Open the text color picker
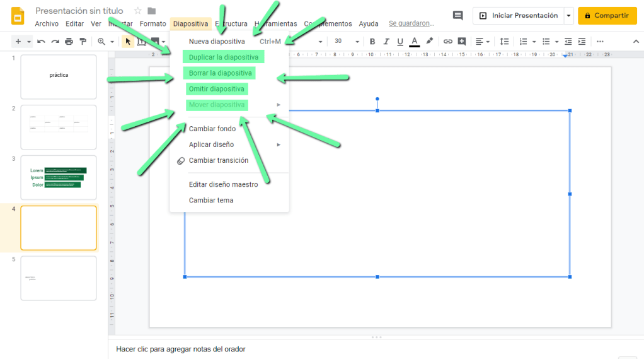 pyautogui.click(x=414, y=42)
